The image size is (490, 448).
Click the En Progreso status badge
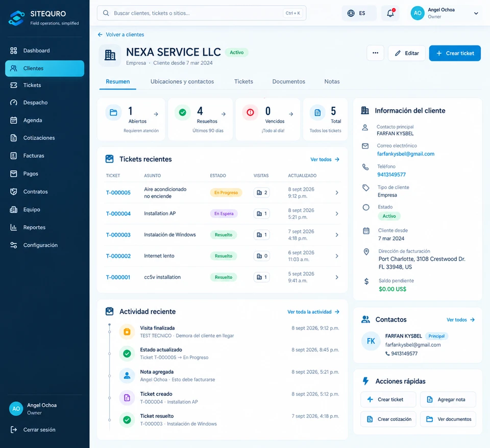226,193
